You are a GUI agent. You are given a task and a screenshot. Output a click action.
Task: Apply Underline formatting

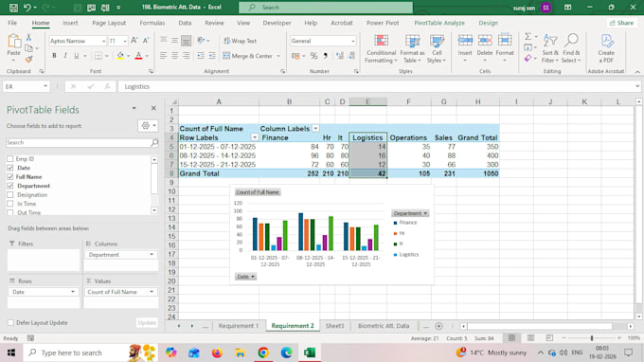tap(76, 56)
